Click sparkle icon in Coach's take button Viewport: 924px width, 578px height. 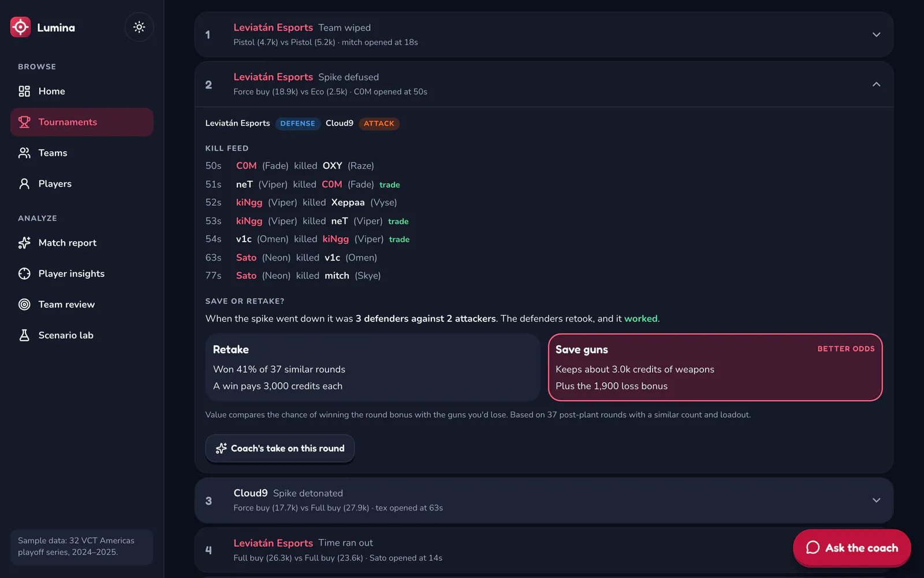(x=221, y=449)
